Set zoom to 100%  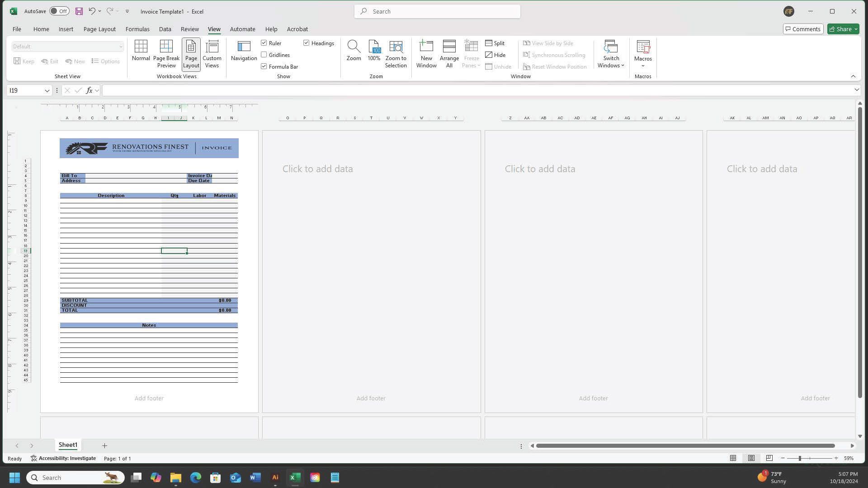click(x=374, y=53)
